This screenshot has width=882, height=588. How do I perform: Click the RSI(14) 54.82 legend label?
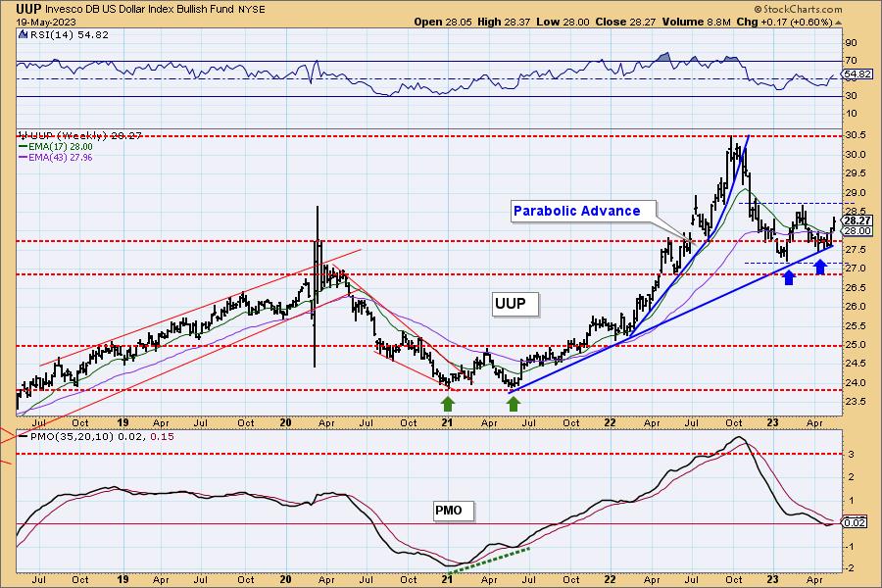coord(69,35)
